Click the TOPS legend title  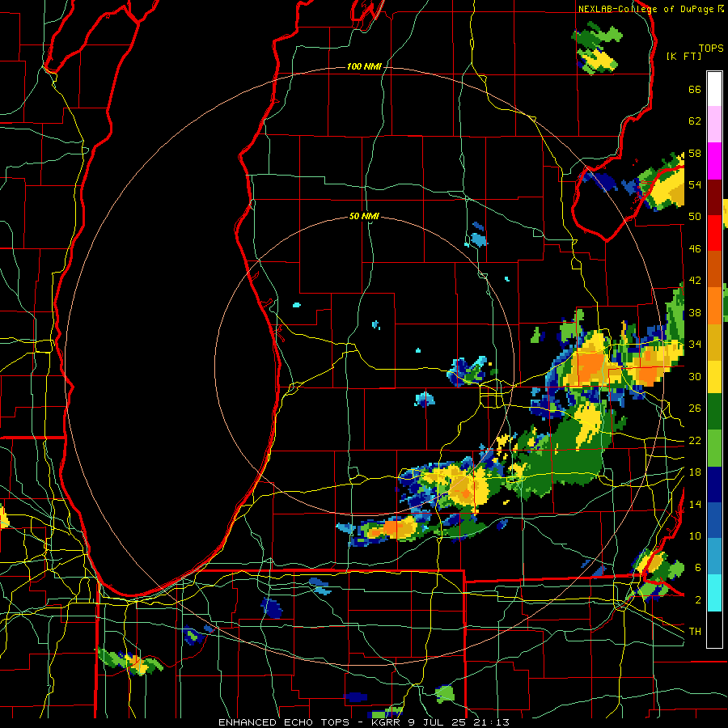click(711, 49)
